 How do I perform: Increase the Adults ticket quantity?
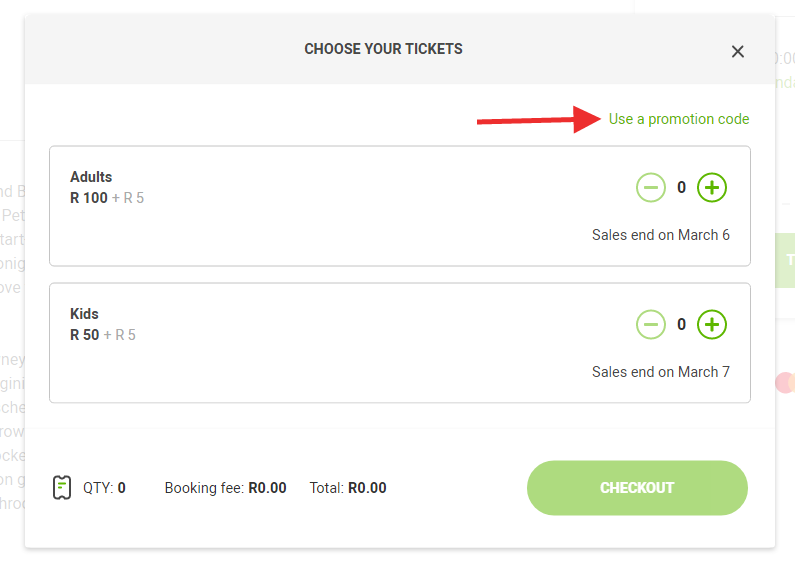711,187
